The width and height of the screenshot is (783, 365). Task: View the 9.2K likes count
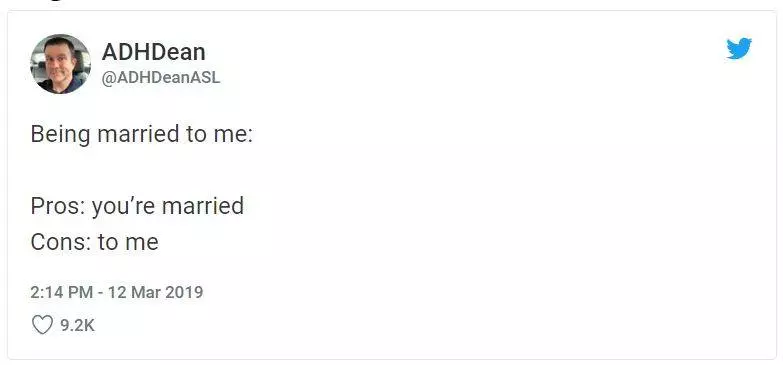pyautogui.click(x=77, y=326)
